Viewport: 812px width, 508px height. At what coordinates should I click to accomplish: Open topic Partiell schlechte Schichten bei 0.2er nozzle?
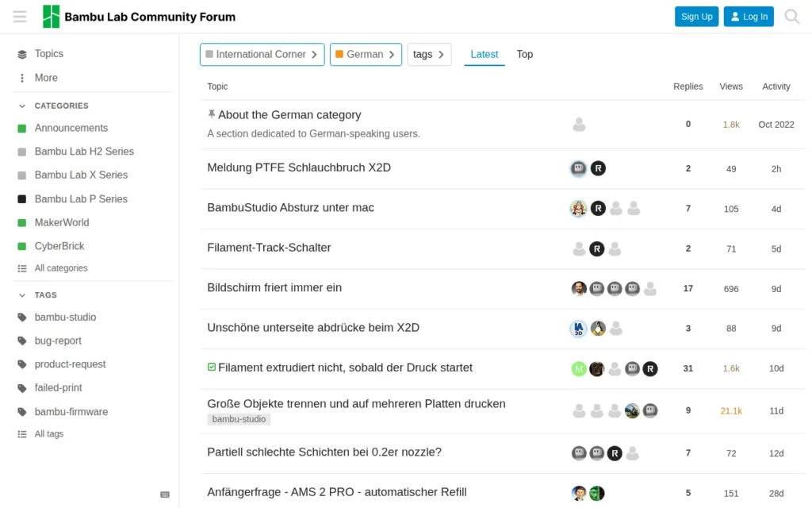tap(324, 452)
